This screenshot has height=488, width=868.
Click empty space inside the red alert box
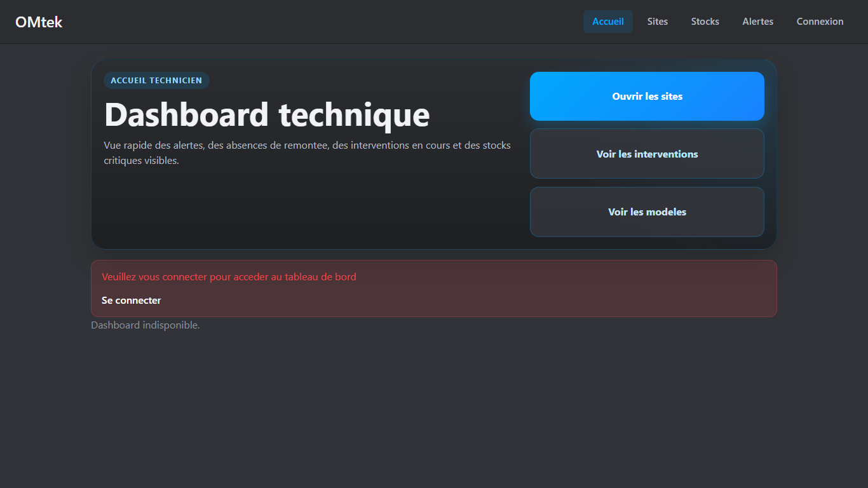(x=508, y=295)
